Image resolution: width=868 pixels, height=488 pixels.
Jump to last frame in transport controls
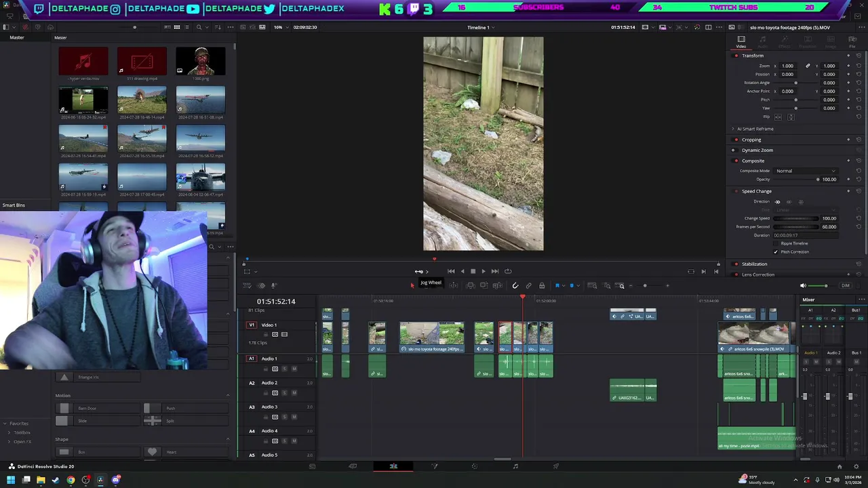[x=495, y=271]
